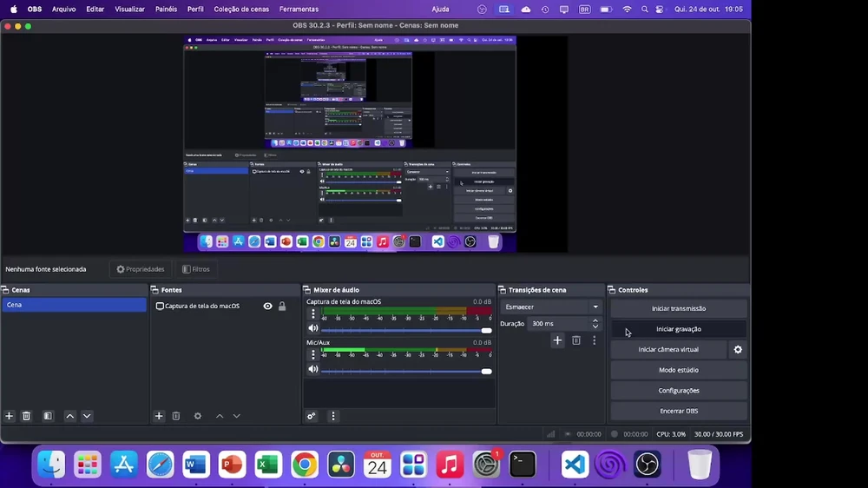This screenshot has width=868, height=488.
Task: Click the preview canvas
Action: click(375, 144)
